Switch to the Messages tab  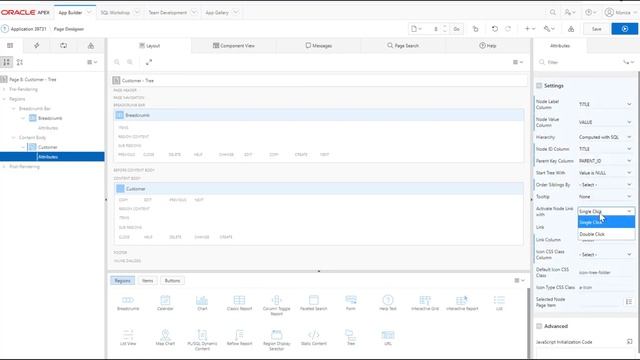coord(318,46)
